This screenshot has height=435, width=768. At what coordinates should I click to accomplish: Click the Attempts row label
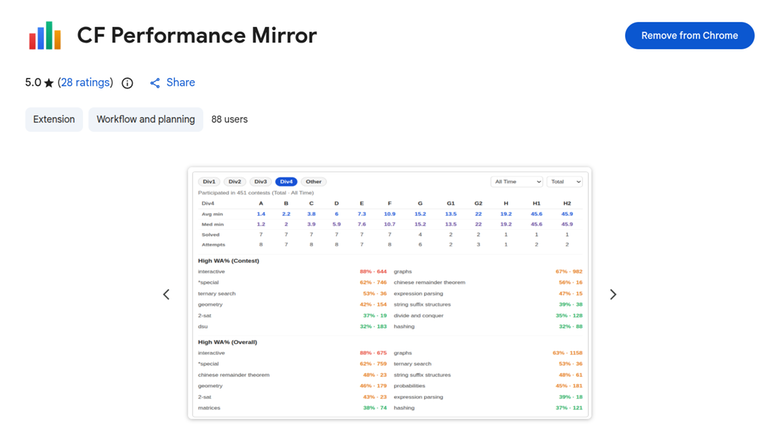pos(214,244)
